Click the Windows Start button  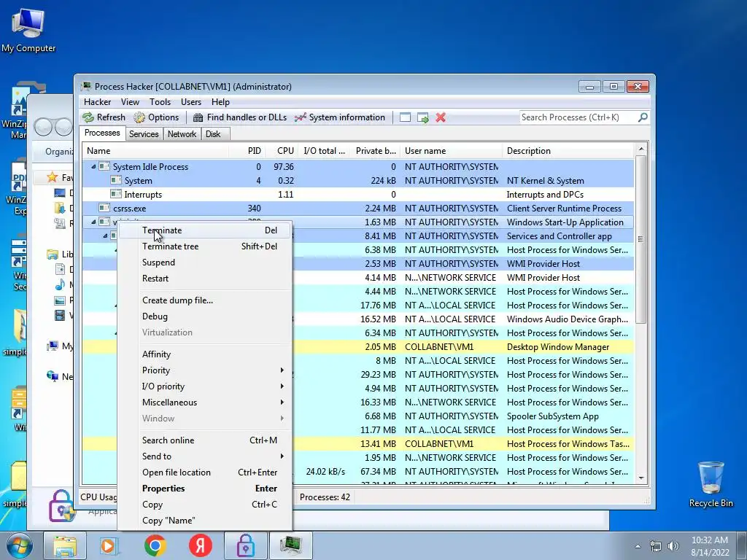[x=20, y=545]
